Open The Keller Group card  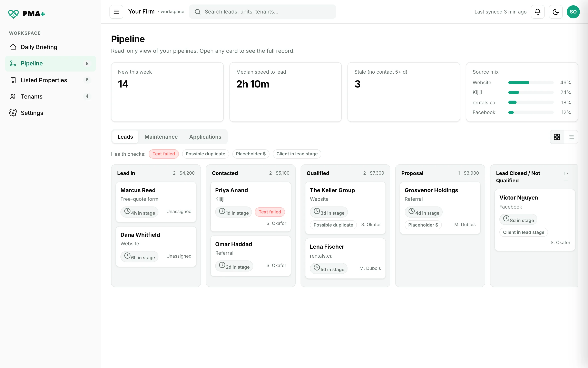[x=345, y=208]
